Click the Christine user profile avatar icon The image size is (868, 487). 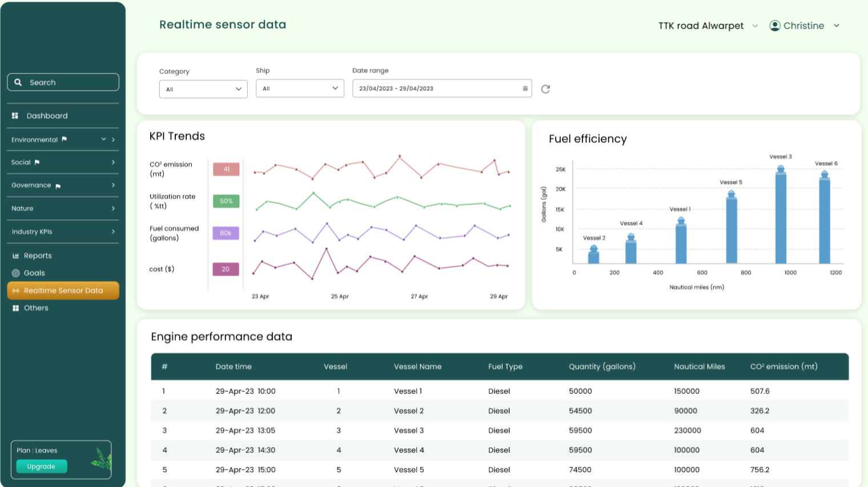click(x=775, y=26)
